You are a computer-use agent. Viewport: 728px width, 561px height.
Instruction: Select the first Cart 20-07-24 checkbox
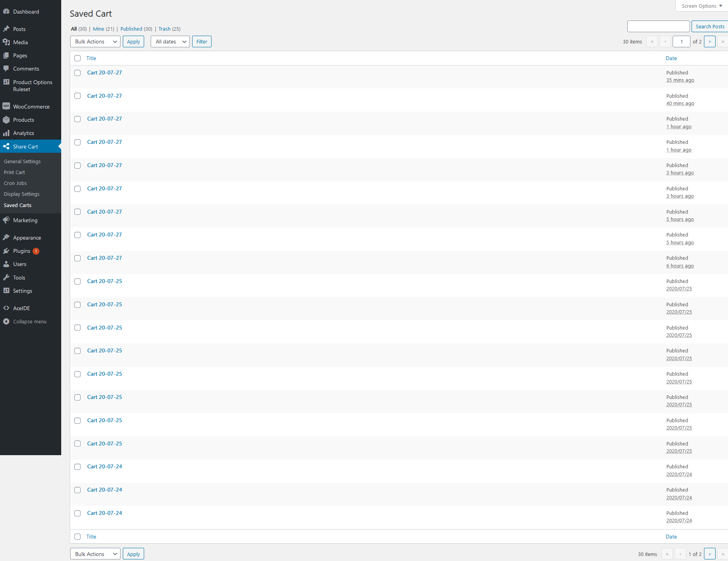pos(77,467)
